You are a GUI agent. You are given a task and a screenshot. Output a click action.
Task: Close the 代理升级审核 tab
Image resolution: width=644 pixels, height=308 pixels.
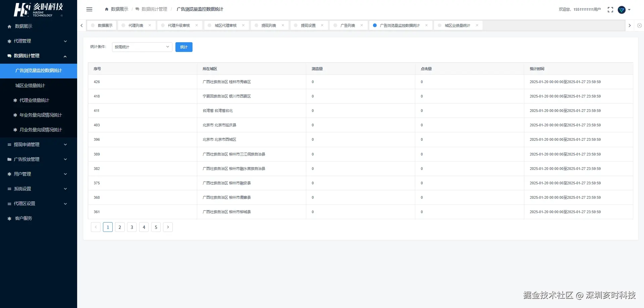click(197, 25)
